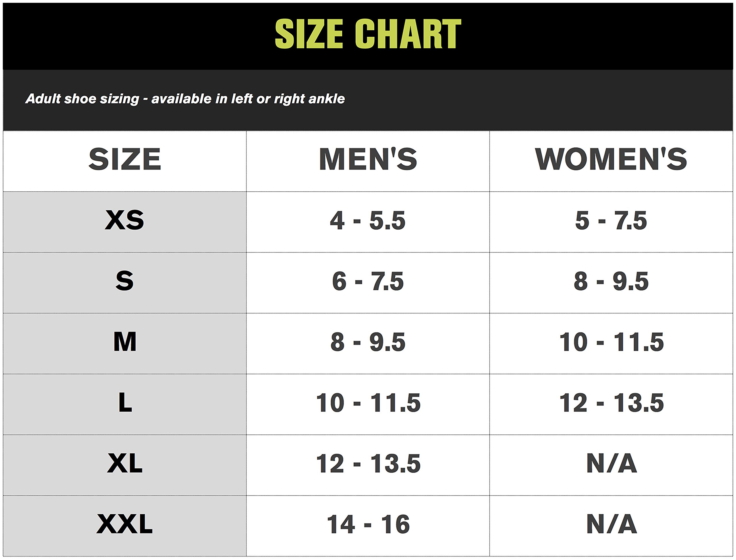The width and height of the screenshot is (736, 560).
Task: Click the SIZE CHART title
Action: (368, 34)
